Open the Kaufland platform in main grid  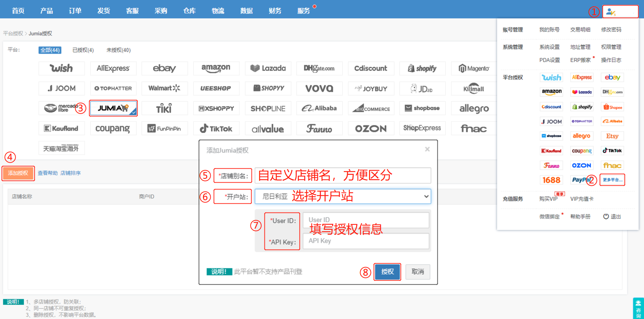(x=62, y=129)
